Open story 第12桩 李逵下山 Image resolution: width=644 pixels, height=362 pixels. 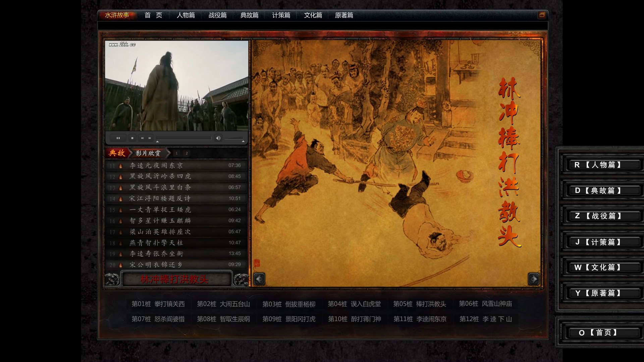coord(485,319)
